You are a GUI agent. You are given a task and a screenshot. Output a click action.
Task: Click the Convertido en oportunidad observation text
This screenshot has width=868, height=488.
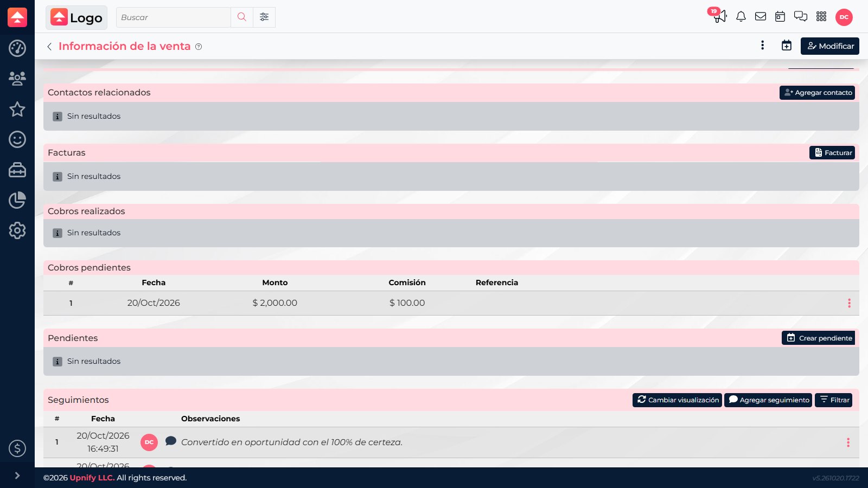point(292,442)
